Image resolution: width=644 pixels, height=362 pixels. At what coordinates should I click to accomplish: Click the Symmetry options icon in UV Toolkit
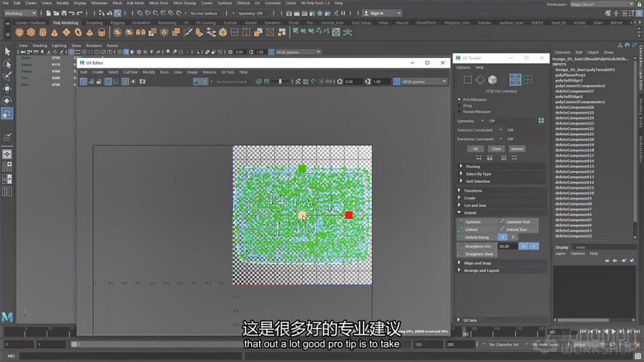(x=541, y=121)
